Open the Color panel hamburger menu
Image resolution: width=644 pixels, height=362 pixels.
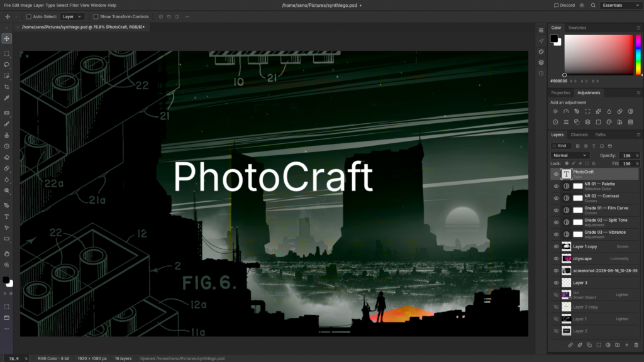pyautogui.click(x=638, y=28)
